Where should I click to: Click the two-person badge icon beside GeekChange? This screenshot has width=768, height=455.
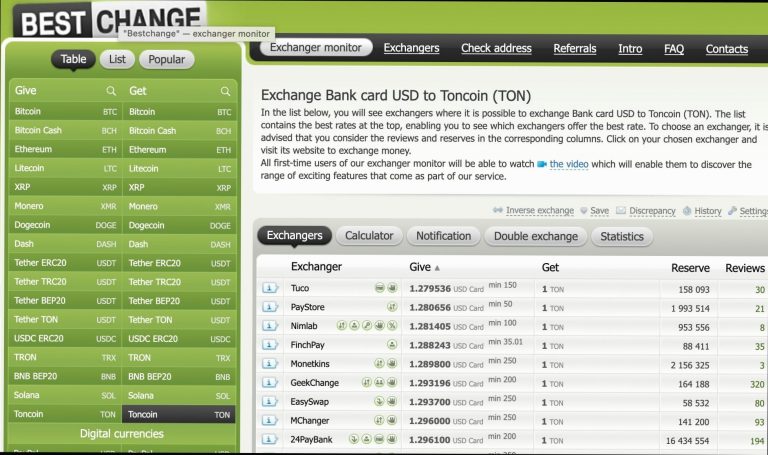[x=379, y=383]
